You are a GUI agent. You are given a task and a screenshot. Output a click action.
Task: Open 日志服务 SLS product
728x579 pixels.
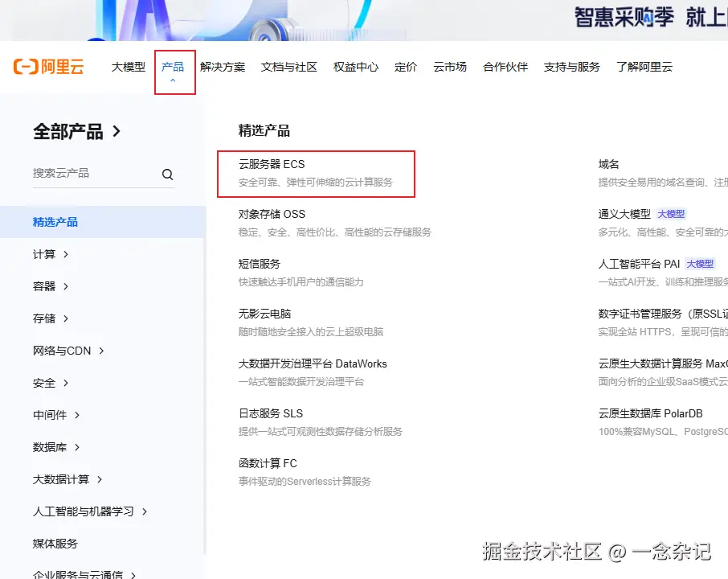271,413
